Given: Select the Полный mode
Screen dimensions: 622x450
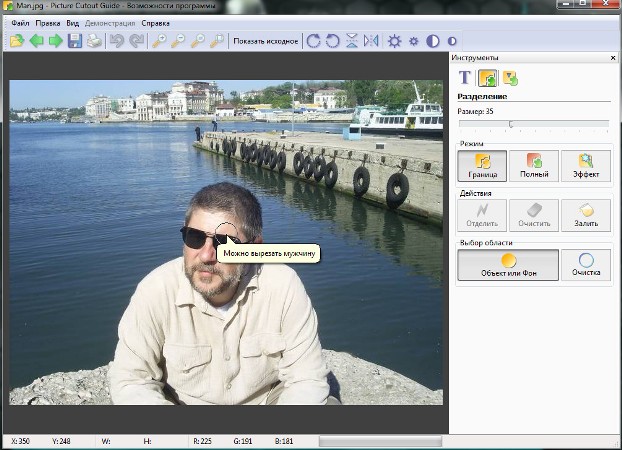Looking at the screenshot, I should click(x=534, y=166).
